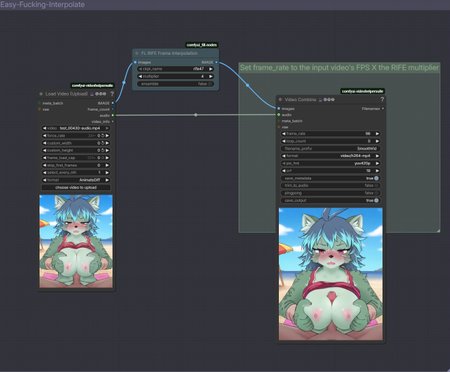Click meta_batch input slot on Video Combine
The image size is (450, 372).
coord(279,121)
